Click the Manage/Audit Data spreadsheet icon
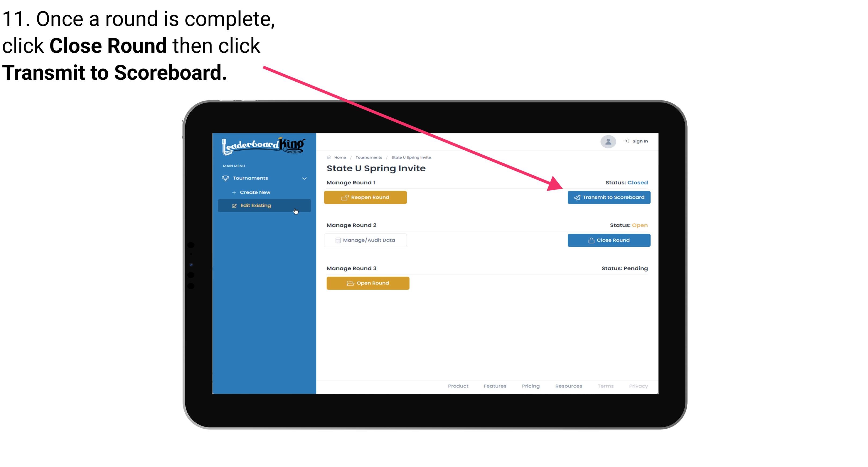This screenshot has width=868, height=467. pos(337,240)
